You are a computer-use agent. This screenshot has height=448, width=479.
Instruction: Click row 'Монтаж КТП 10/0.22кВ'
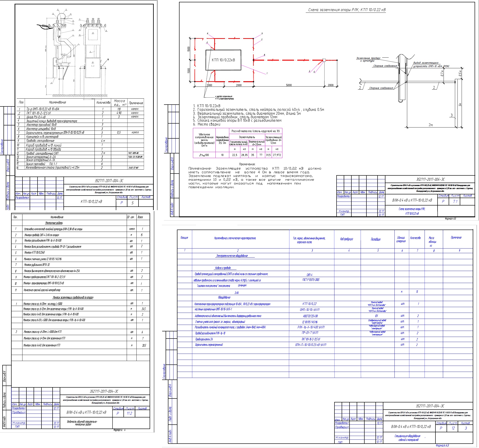pyautogui.click(x=80, y=253)
